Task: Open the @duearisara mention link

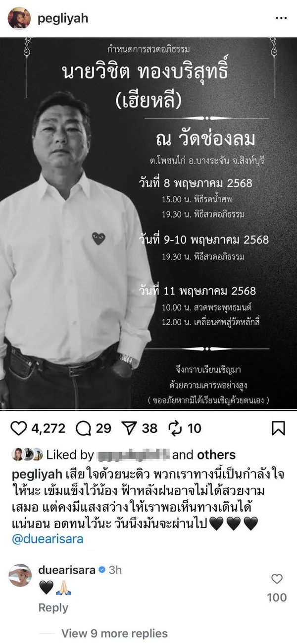Action: point(47,539)
